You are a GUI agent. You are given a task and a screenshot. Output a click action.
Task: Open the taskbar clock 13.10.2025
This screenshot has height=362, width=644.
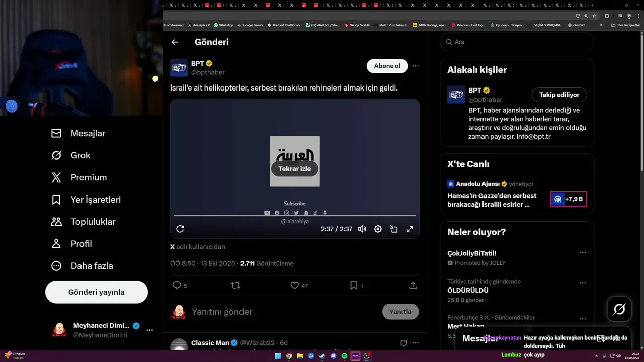tap(632, 356)
